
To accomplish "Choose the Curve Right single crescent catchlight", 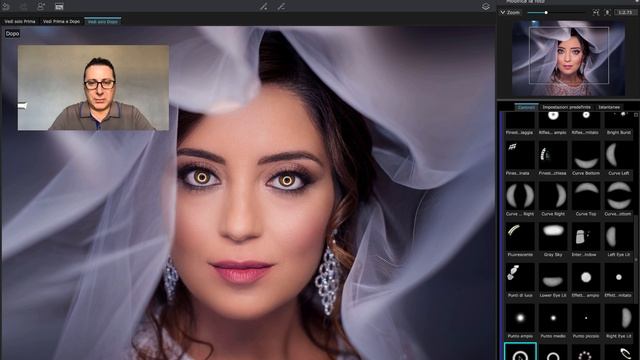I will click(553, 199).
